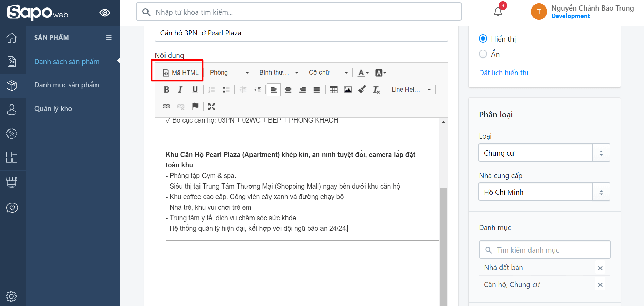Click the Tìm kiếm danh mục search field

(545, 250)
